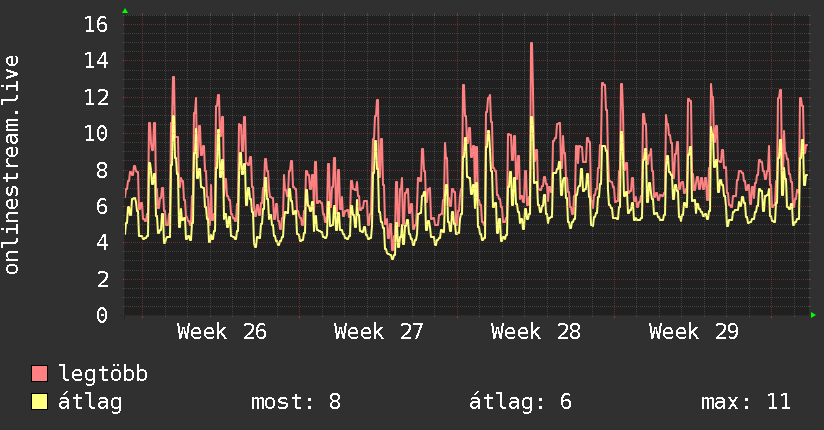Click the green arrow at the top of the y-axis
The width and height of the screenshot is (824, 430).
125,11
